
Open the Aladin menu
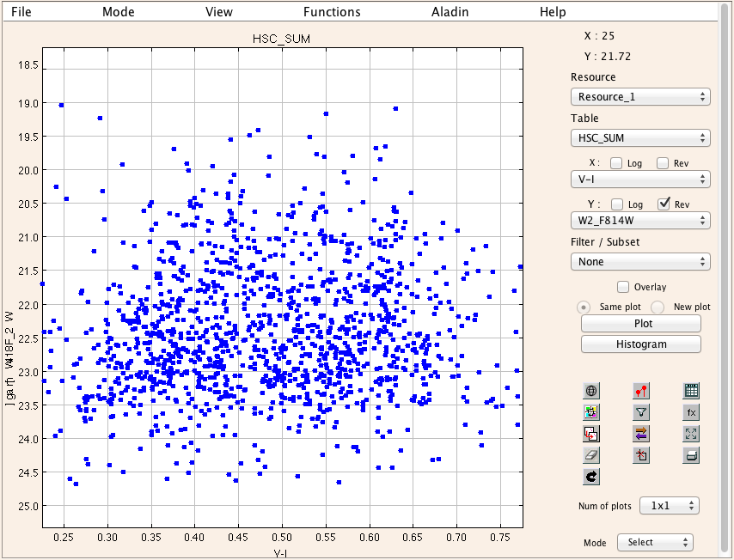coord(450,12)
